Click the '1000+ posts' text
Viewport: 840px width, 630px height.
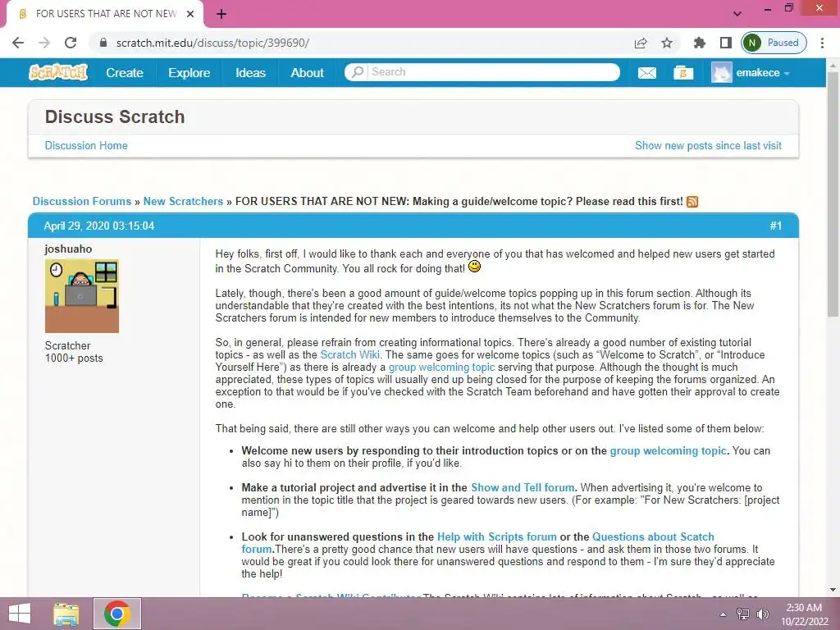(x=74, y=358)
